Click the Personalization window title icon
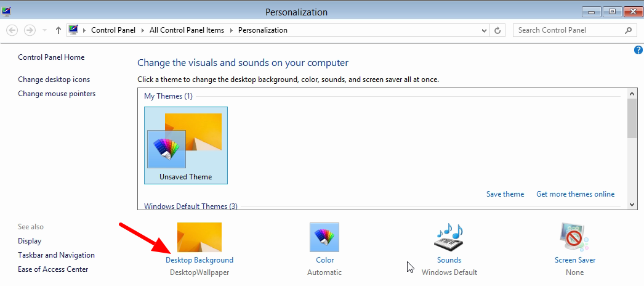The height and width of the screenshot is (286, 644). (6, 12)
